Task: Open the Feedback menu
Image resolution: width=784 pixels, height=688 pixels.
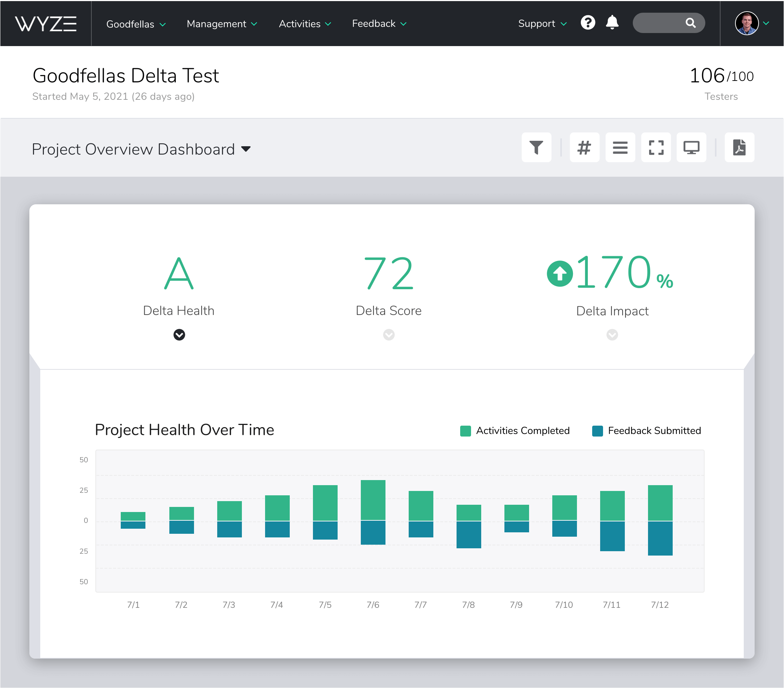Action: tap(379, 24)
